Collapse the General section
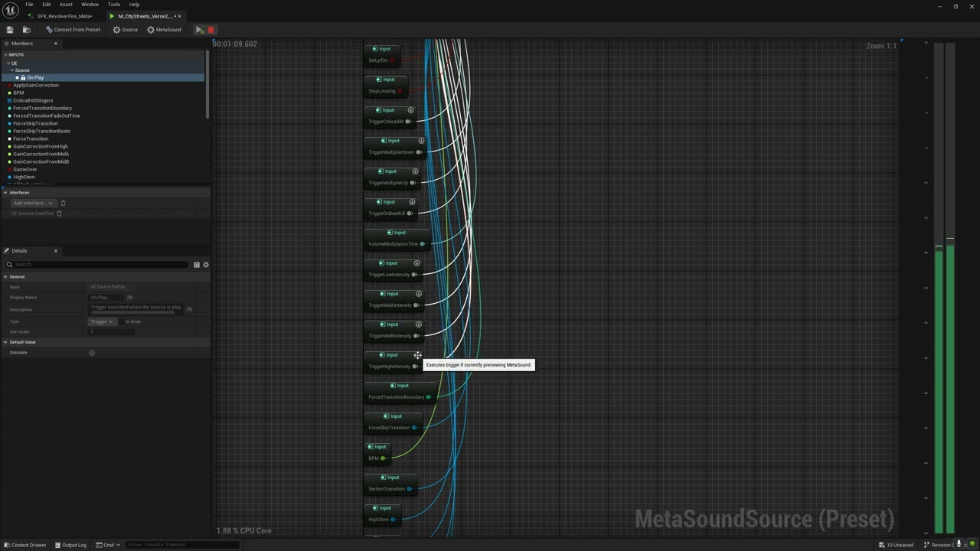 pos(5,276)
